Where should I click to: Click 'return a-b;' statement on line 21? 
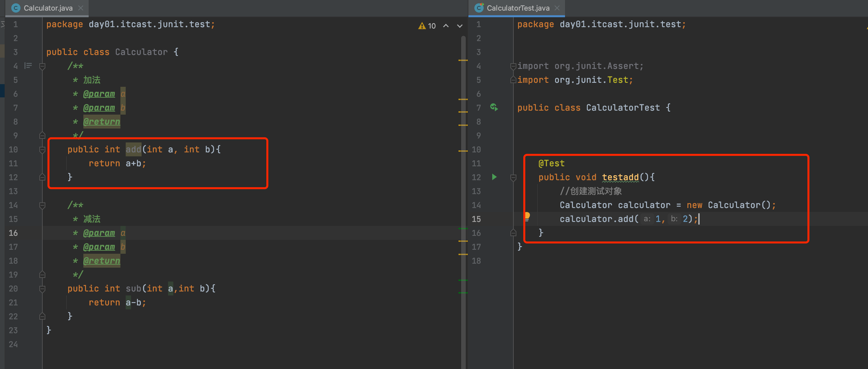117,302
